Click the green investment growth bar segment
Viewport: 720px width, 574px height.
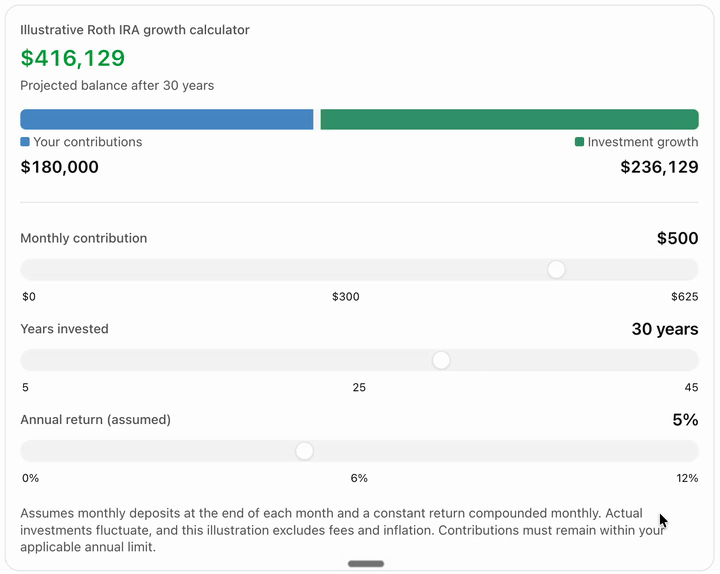click(510, 119)
